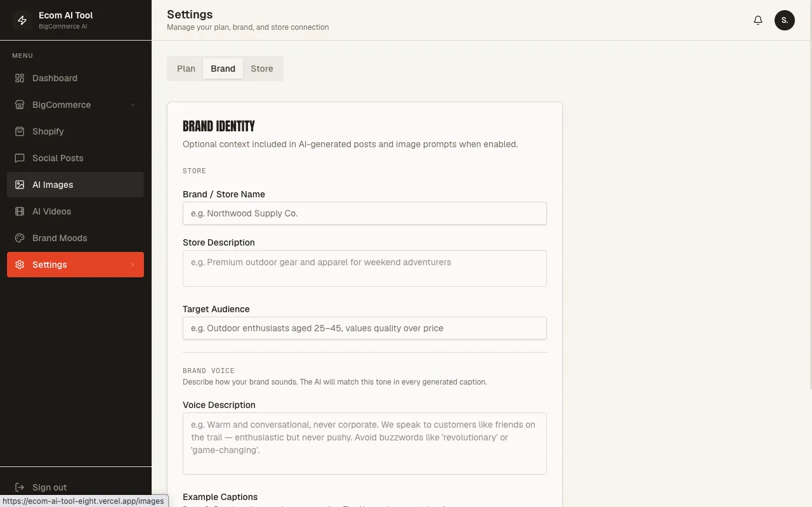Click the Brand Moods palette icon

coord(20,238)
